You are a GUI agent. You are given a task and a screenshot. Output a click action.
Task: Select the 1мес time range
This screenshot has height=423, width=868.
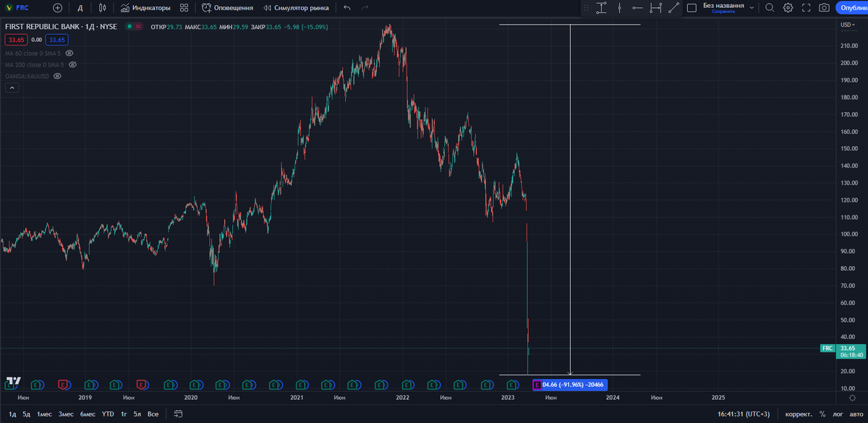(x=45, y=414)
